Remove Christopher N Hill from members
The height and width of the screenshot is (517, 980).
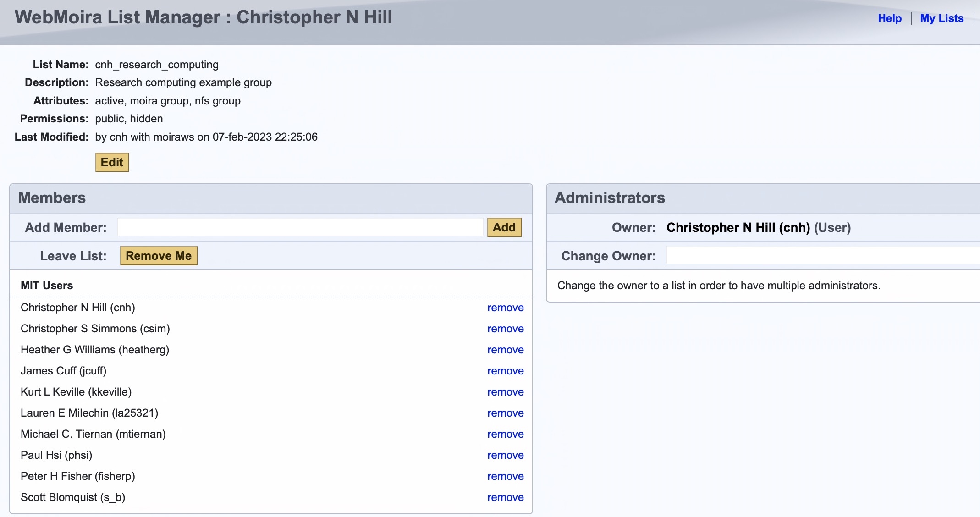click(505, 308)
